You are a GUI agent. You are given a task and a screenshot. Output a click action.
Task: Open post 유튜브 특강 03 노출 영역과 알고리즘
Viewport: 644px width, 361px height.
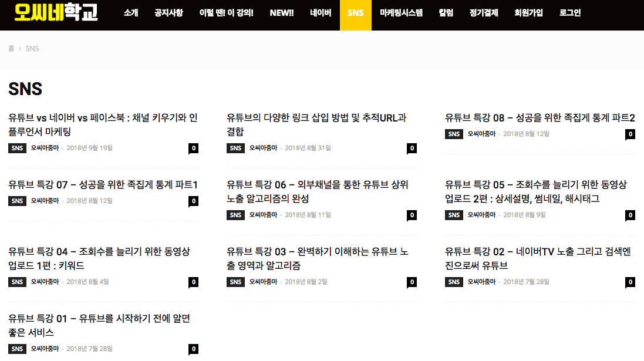coord(318,258)
